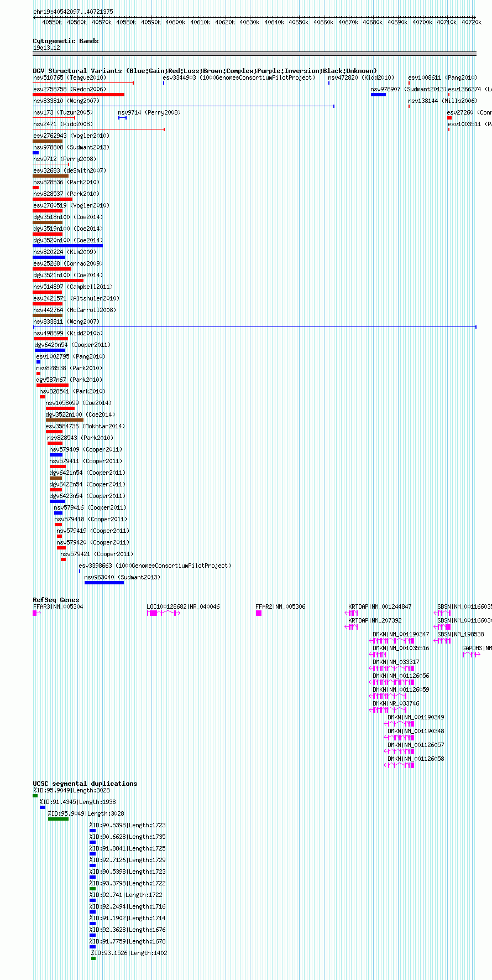
Task: Click the nsv978808 (Sudmant2013) label
Action: [x=71, y=147]
